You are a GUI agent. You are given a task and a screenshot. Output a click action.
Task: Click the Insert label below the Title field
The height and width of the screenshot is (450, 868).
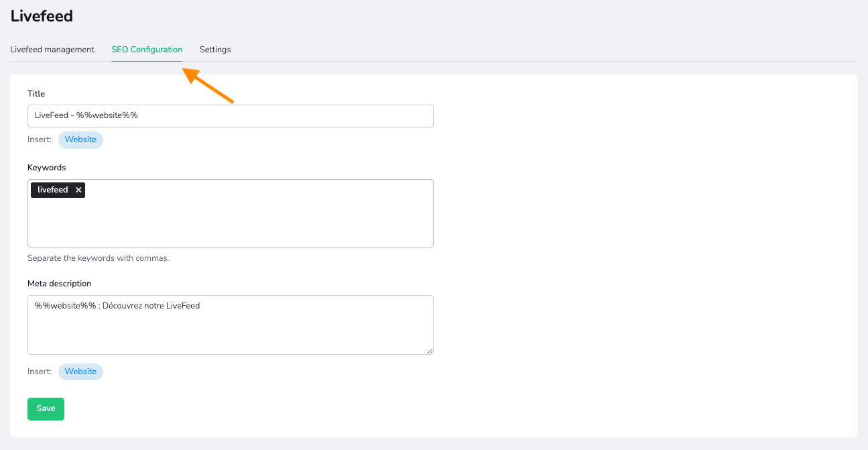pos(40,139)
